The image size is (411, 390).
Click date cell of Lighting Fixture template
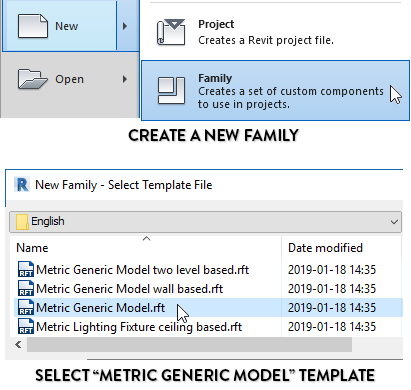point(332,327)
